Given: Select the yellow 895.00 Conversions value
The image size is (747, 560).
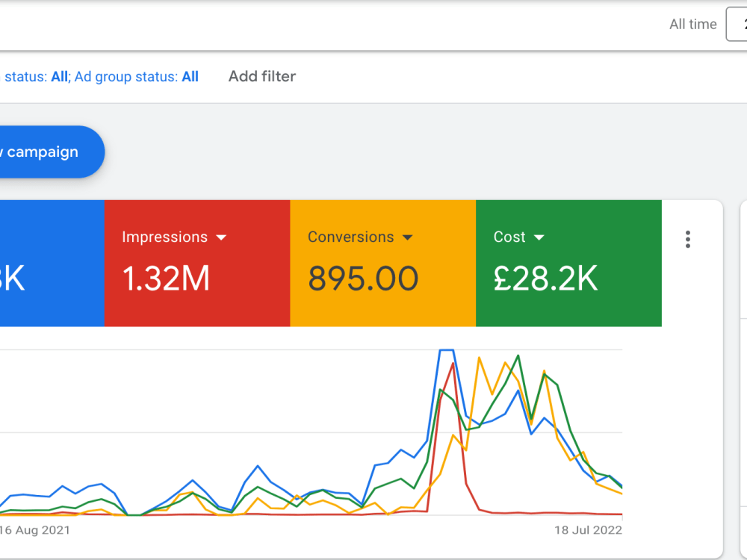Looking at the screenshot, I should pyautogui.click(x=363, y=279).
